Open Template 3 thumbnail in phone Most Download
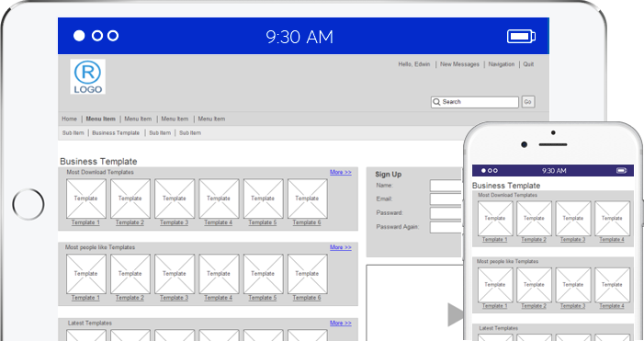The image size is (644, 341). tap(573, 218)
